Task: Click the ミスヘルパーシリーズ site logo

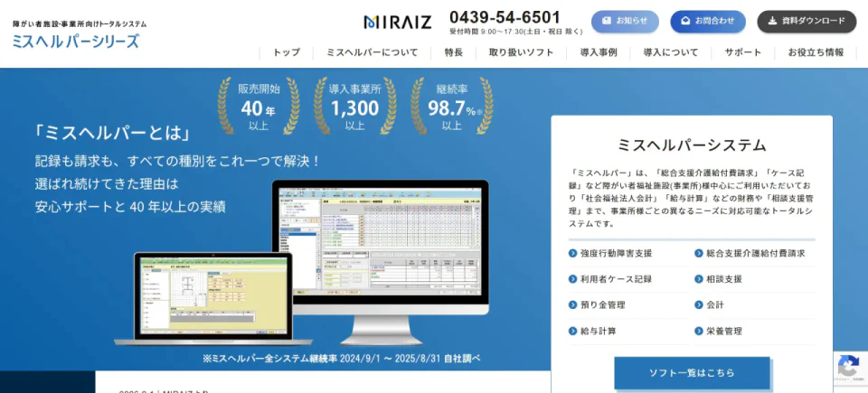Action: tap(76, 41)
